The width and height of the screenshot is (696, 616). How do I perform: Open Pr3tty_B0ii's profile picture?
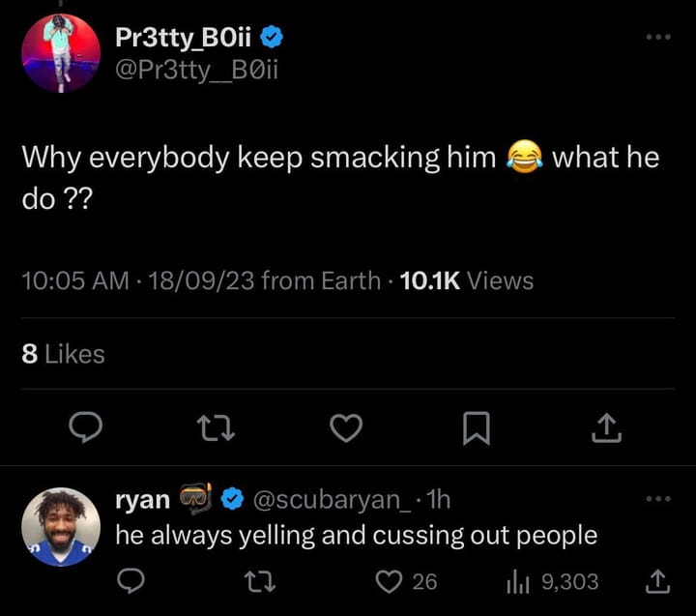point(61,53)
